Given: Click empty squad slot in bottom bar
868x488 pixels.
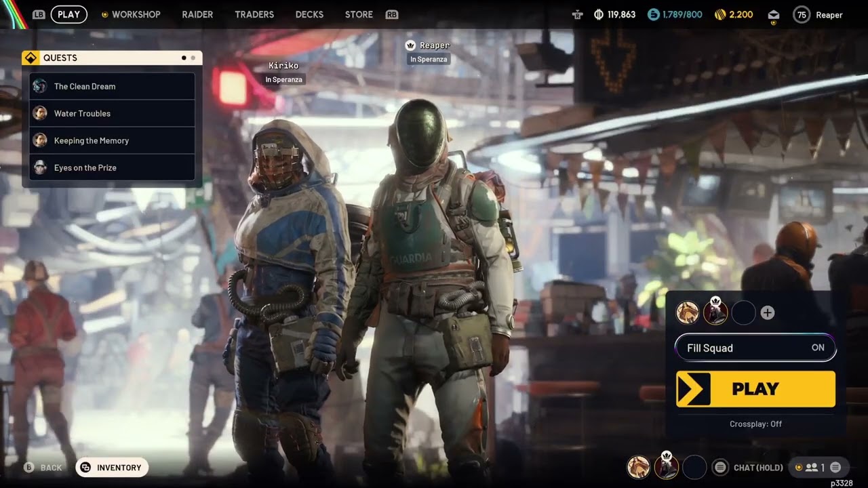Looking at the screenshot, I should point(694,467).
